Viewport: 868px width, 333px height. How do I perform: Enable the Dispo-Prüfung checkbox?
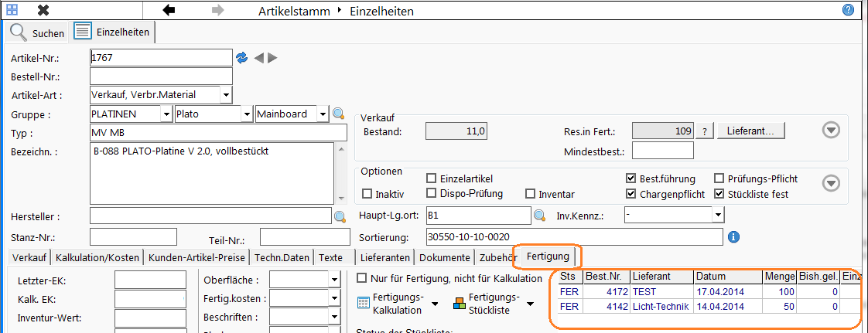(431, 193)
